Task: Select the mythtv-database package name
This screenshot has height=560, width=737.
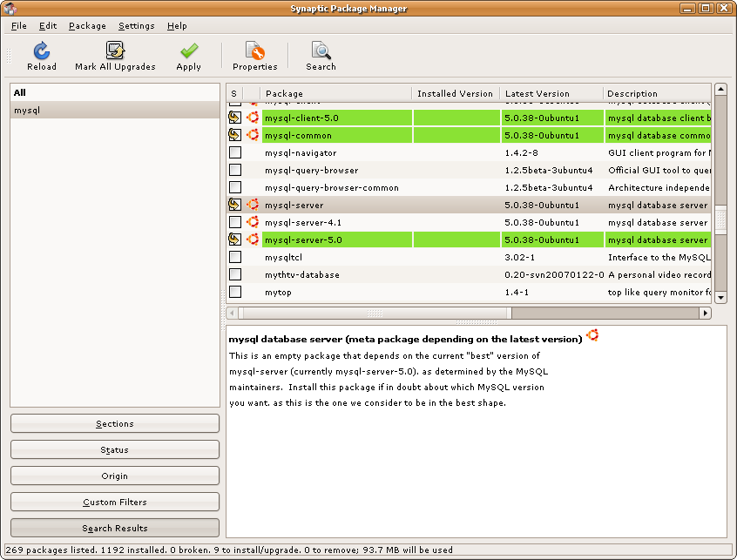Action: [x=302, y=274]
